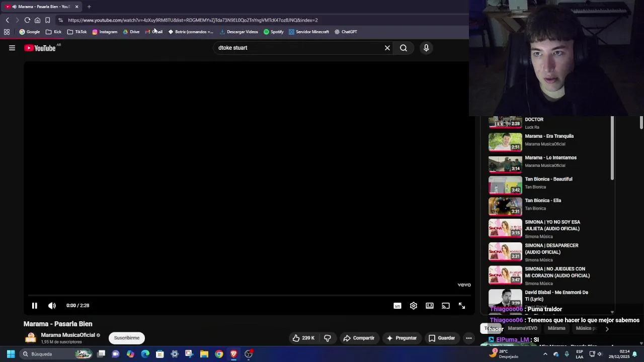Subscribe with the Suscribirse button
This screenshot has height=362, width=644.
tap(127, 338)
